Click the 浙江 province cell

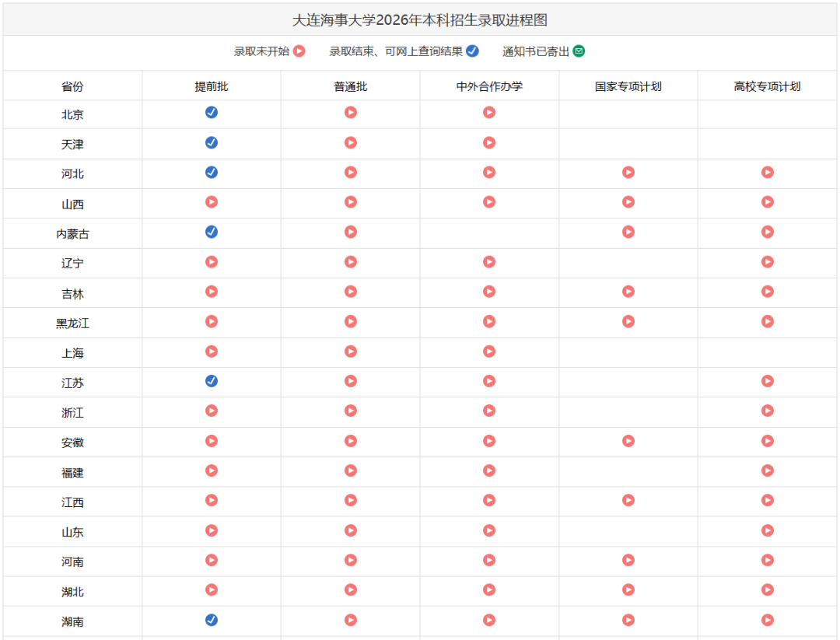72,413
